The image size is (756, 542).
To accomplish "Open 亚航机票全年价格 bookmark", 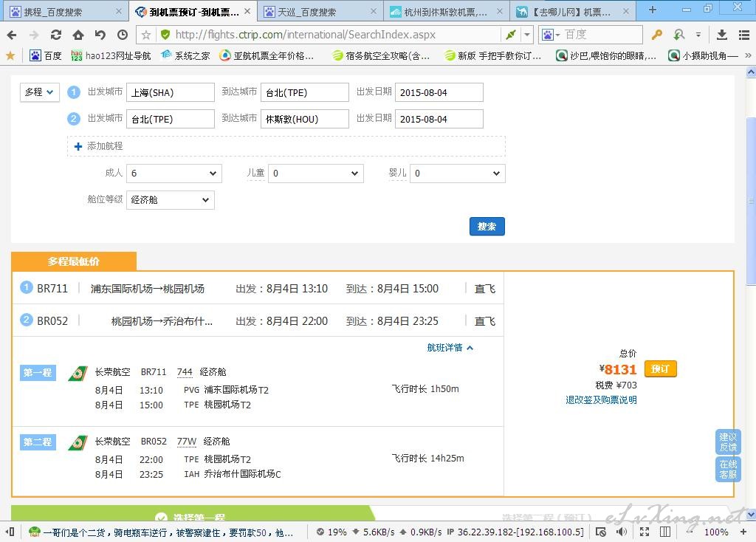I will tap(267, 56).
